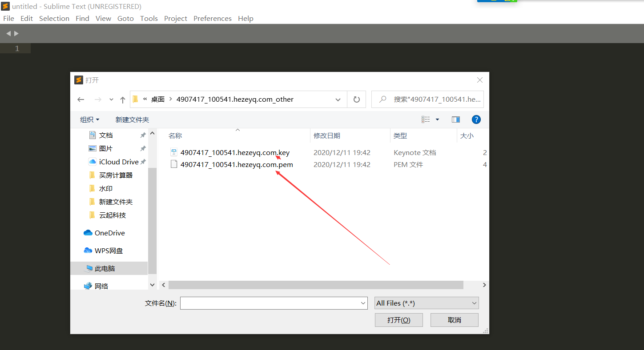Refresh the current folder listing
Viewport: 644px width, 350px height.
click(356, 99)
